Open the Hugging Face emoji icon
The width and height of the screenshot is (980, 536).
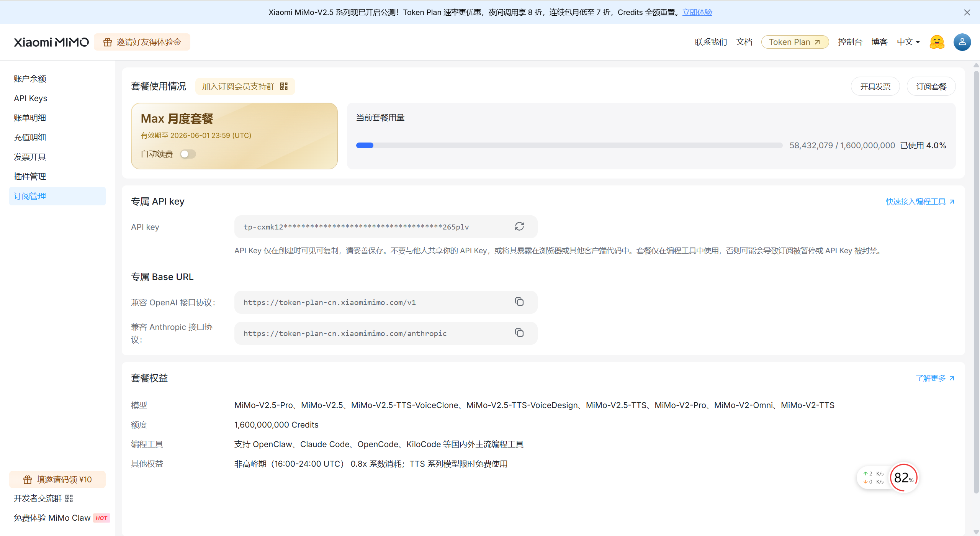coord(937,42)
